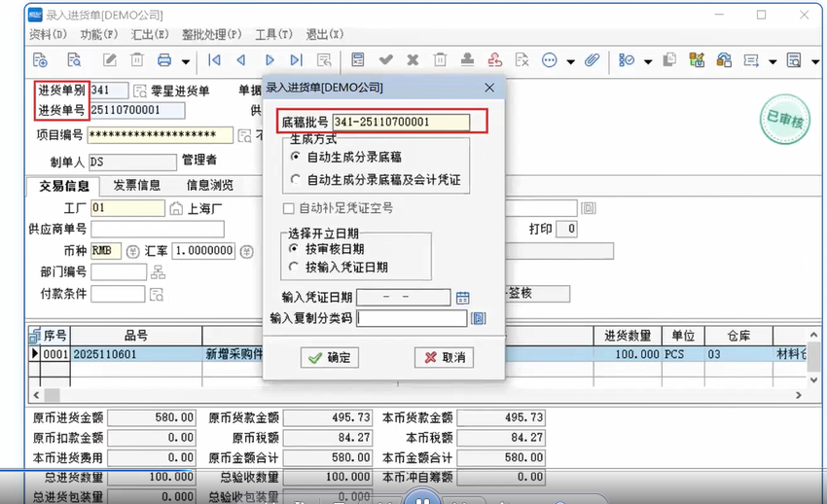Switch to the 交易信息 tab
Image resolution: width=827 pixels, height=504 pixels.
pyautogui.click(x=64, y=186)
